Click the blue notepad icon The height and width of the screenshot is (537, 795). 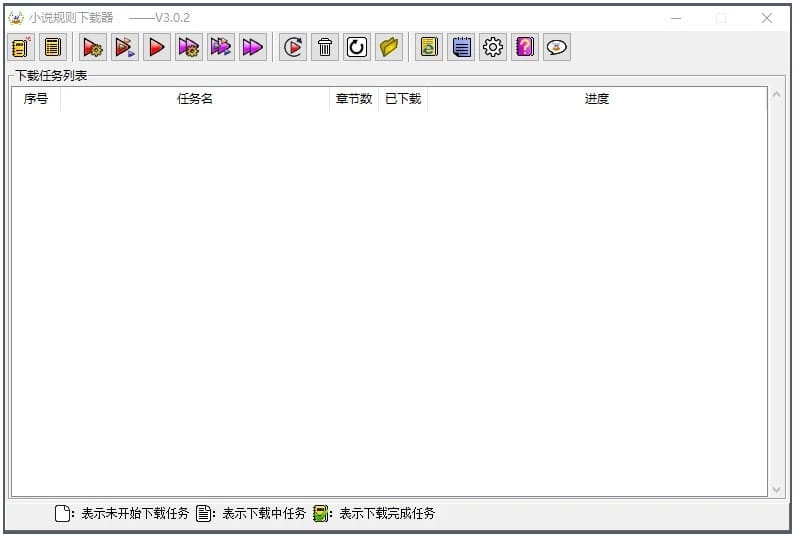click(461, 47)
